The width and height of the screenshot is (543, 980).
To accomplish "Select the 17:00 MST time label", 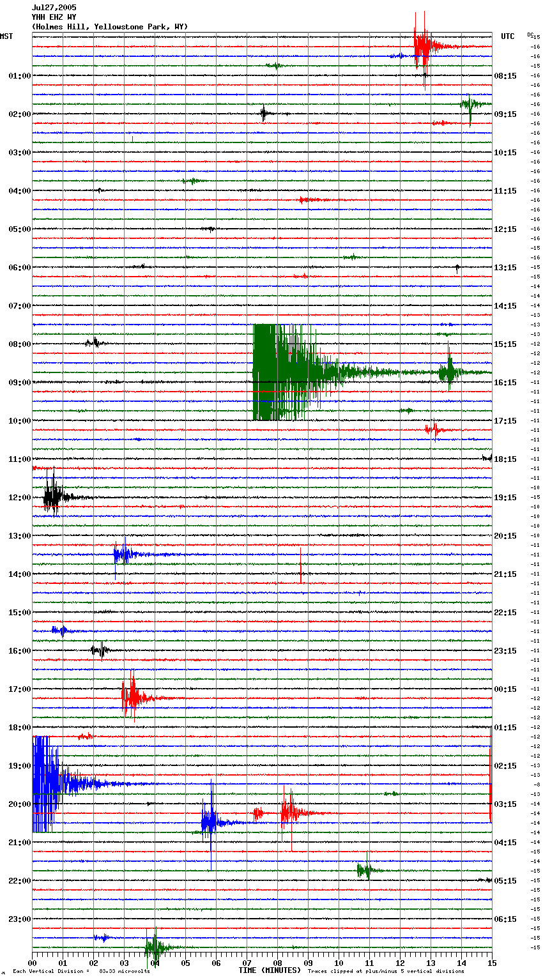I will [x=20, y=689].
